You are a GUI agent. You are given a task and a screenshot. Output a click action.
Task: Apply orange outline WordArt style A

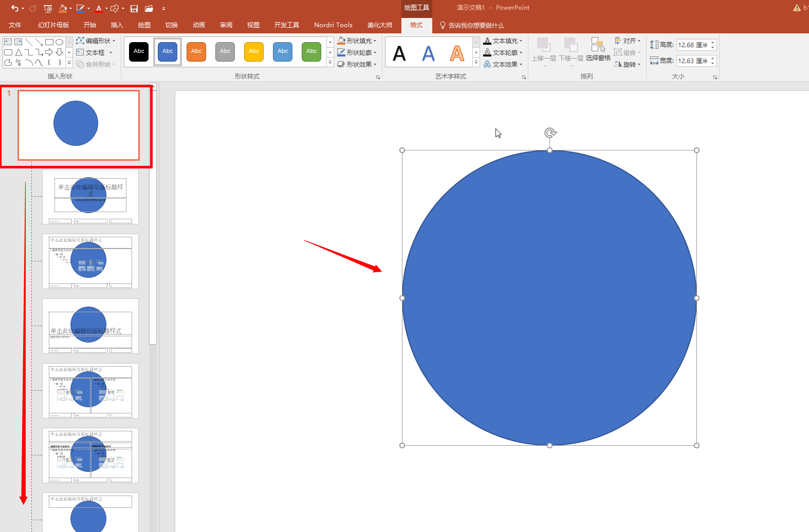[457, 53]
